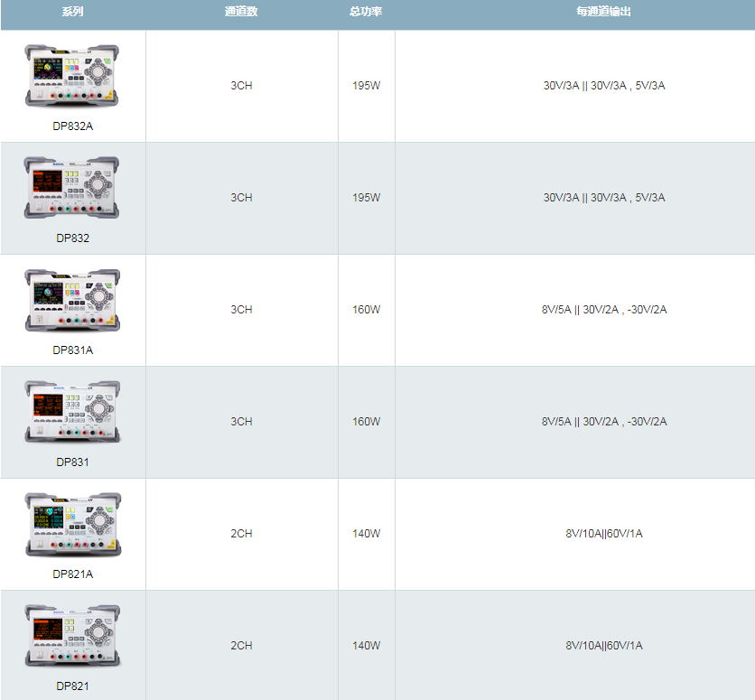This screenshot has width=755, height=700.
Task: Open the DP832 power supply image
Action: [x=71, y=188]
